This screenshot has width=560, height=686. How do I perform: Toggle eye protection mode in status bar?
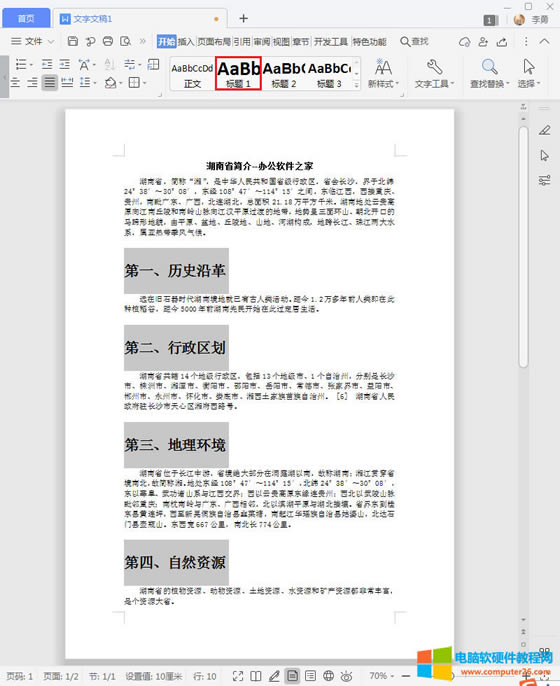click(x=346, y=676)
